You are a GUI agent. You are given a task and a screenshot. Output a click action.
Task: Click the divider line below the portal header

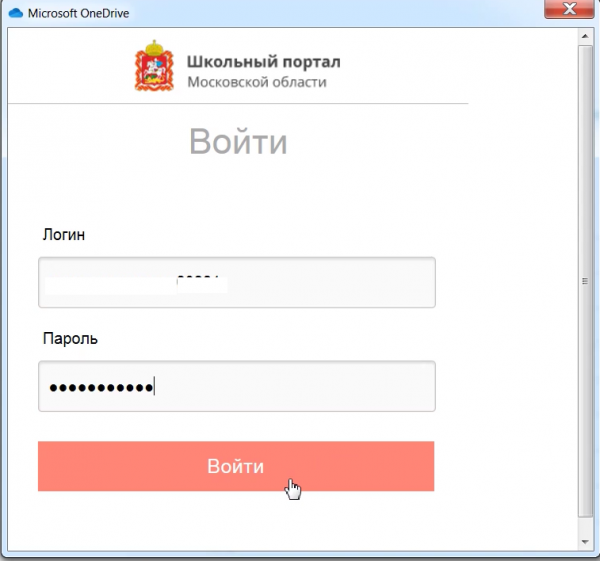pos(238,103)
